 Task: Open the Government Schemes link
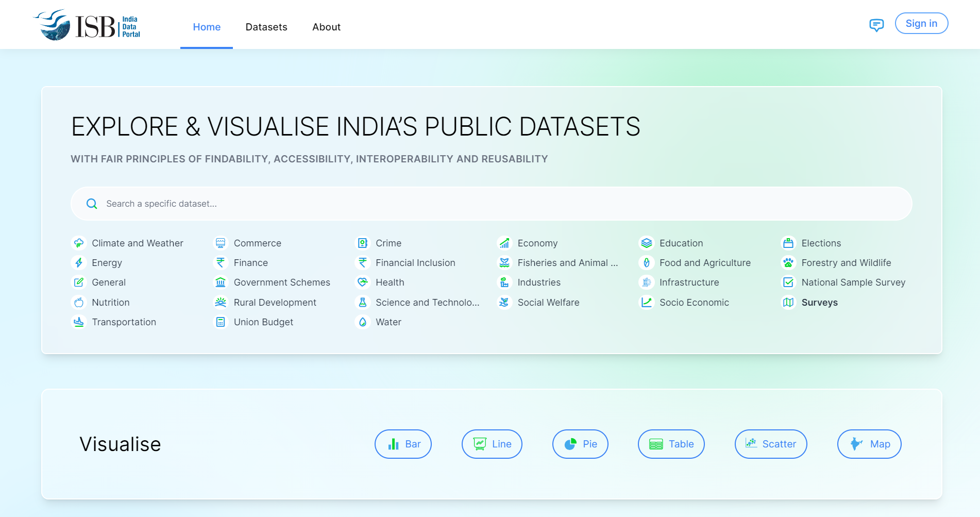[282, 282]
